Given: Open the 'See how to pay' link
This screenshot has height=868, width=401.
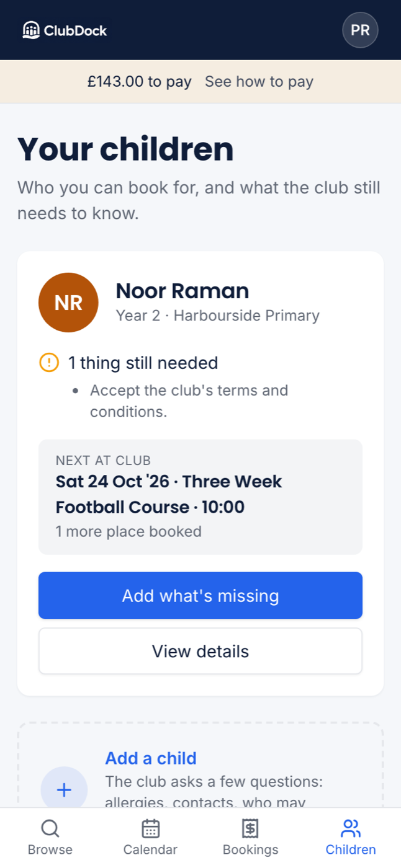Looking at the screenshot, I should coord(259,82).
